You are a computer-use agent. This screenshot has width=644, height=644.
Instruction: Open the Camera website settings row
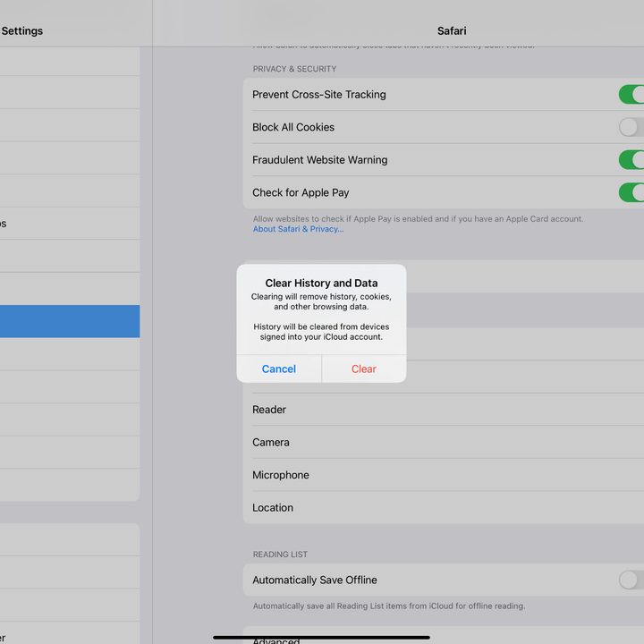point(444,443)
